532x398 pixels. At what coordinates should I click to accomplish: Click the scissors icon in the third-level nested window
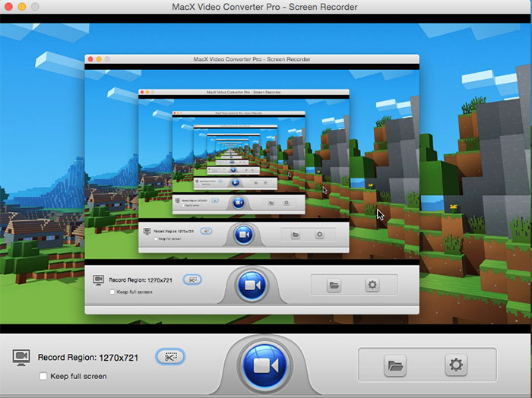pos(206,231)
